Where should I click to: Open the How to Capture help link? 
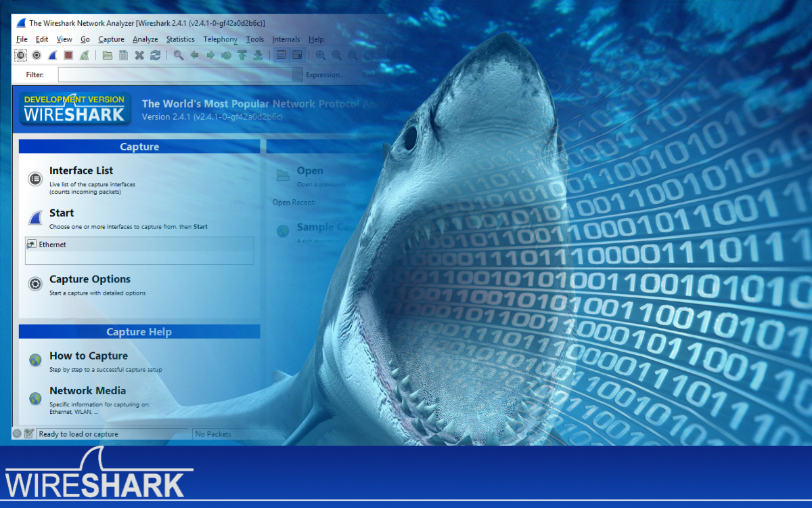89,356
